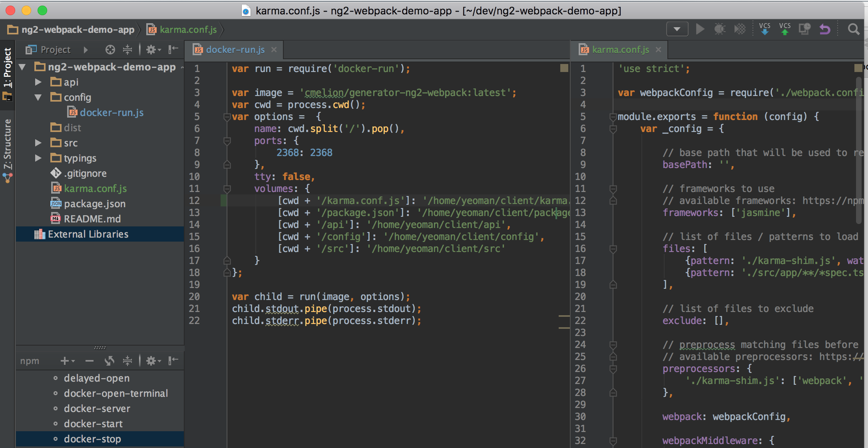Click the Run play button
The image size is (868, 448).
(x=700, y=29)
